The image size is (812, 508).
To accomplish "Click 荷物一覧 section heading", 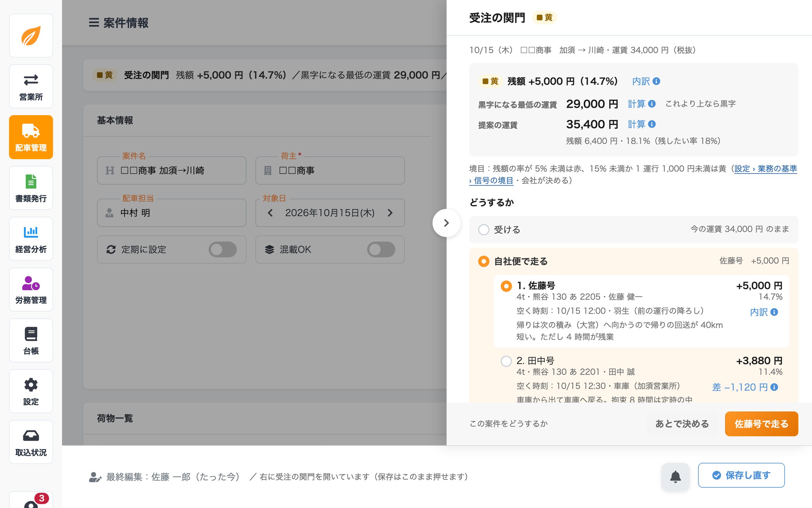I will [115, 418].
